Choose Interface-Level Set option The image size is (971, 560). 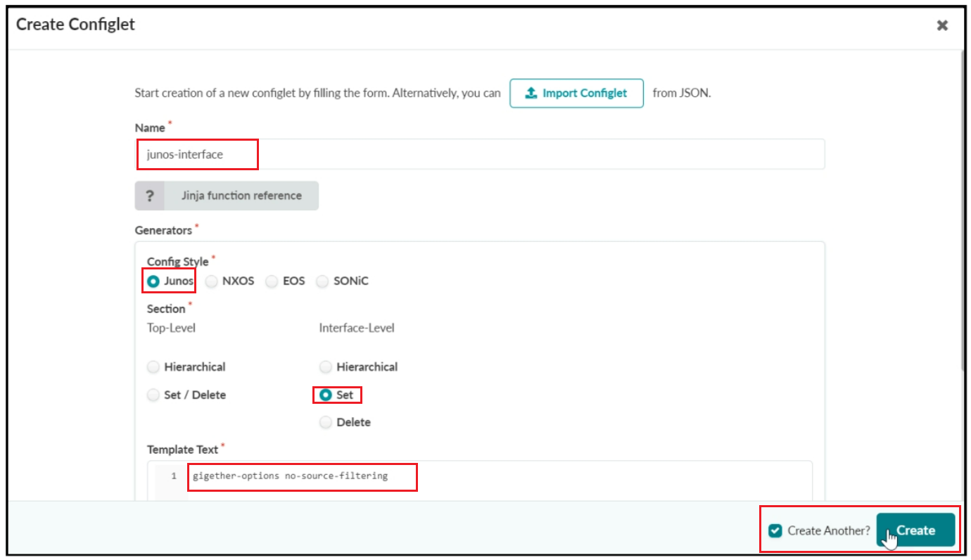(326, 395)
